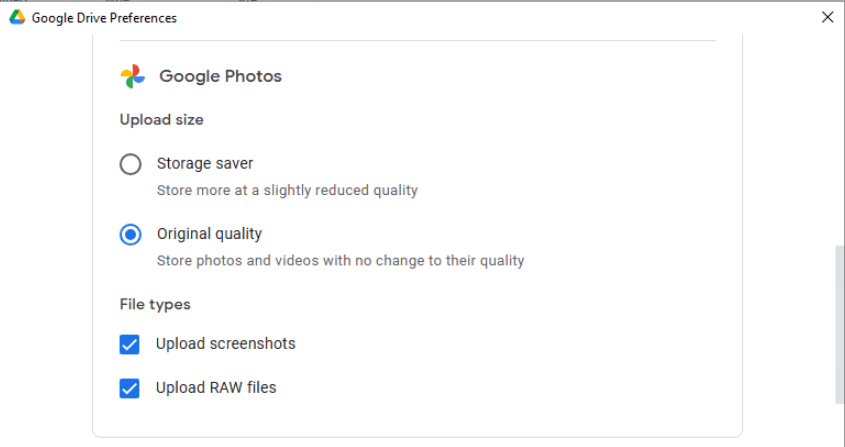Image resolution: width=845 pixels, height=447 pixels.
Task: Untick the Upload screenshots checkbox
Action: (129, 344)
